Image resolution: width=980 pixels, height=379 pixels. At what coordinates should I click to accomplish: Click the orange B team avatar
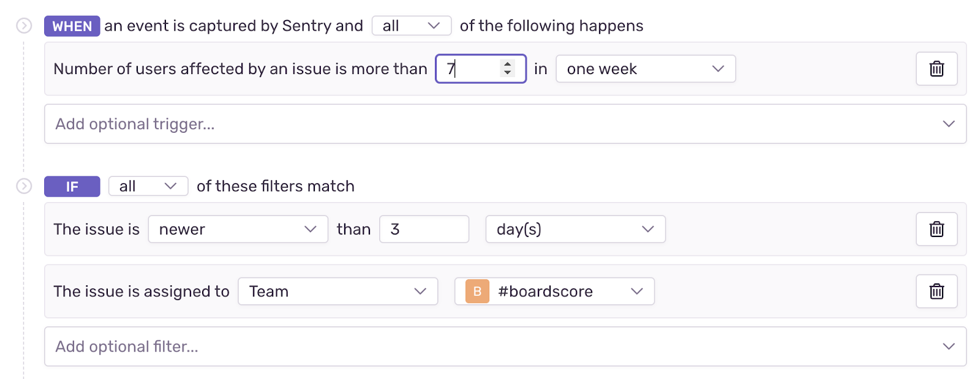pos(477,291)
